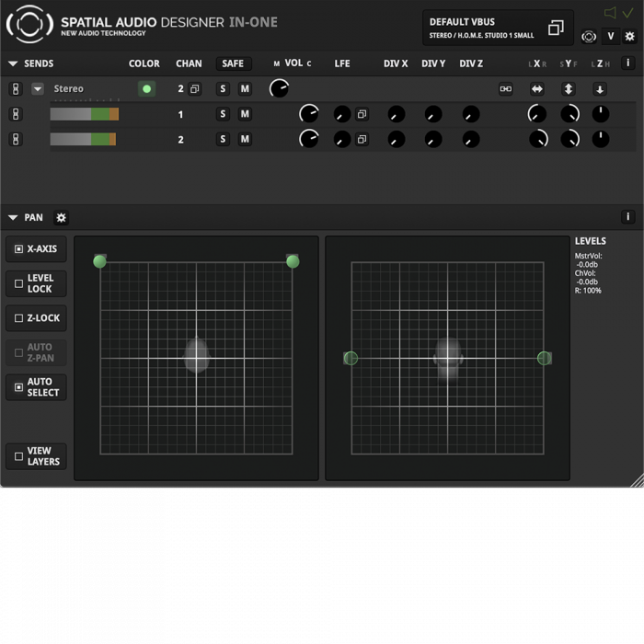Click the Stereo send name
This screenshot has width=644, height=644.
click(x=69, y=88)
